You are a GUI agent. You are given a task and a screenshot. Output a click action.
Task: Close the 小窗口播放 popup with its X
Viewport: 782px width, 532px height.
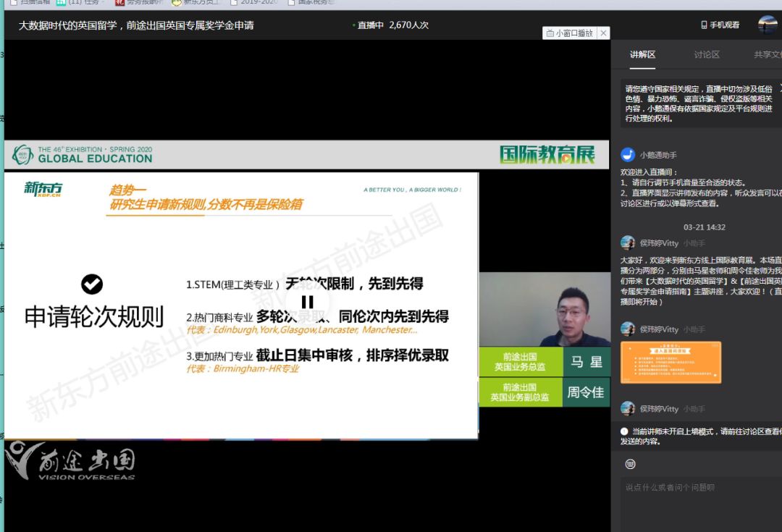tap(603, 33)
